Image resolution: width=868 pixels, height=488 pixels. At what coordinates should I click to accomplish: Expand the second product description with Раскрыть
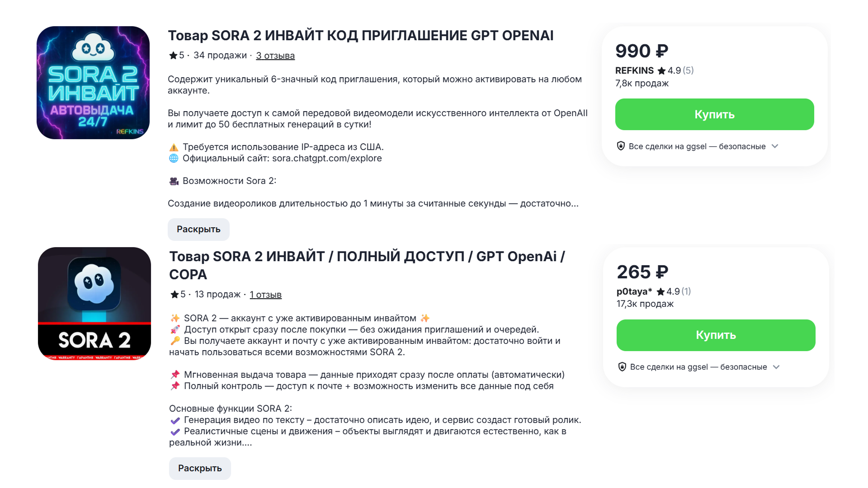[x=200, y=469]
